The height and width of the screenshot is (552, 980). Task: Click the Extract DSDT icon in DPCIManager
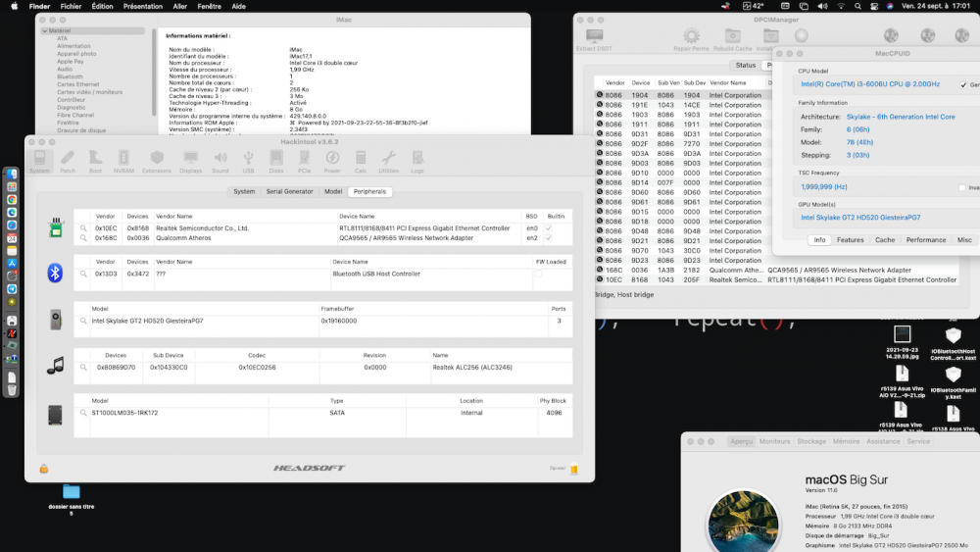[595, 39]
